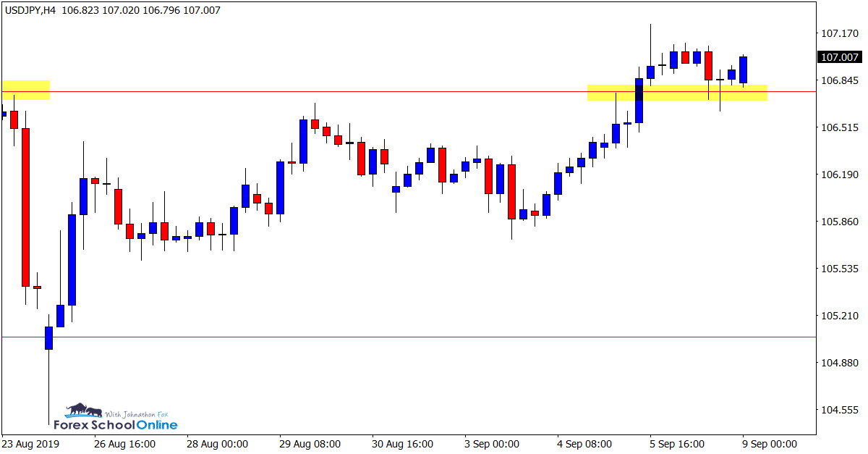Viewport: 868px width, 454px height.
Task: Click the 105.210 price axis label
Action: coord(839,316)
